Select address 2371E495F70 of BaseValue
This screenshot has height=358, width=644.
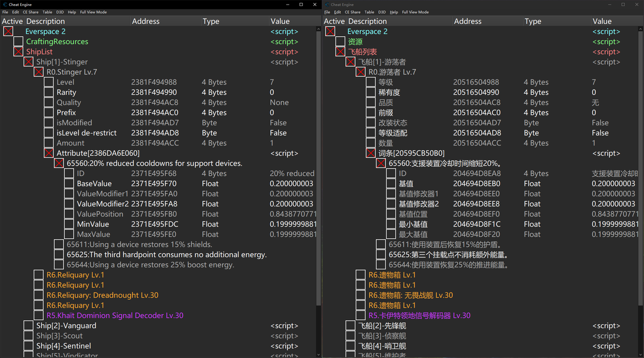(x=154, y=183)
